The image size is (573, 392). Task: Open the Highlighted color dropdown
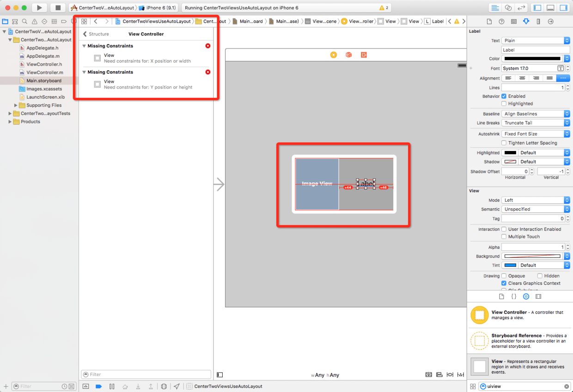pyautogui.click(x=536, y=153)
